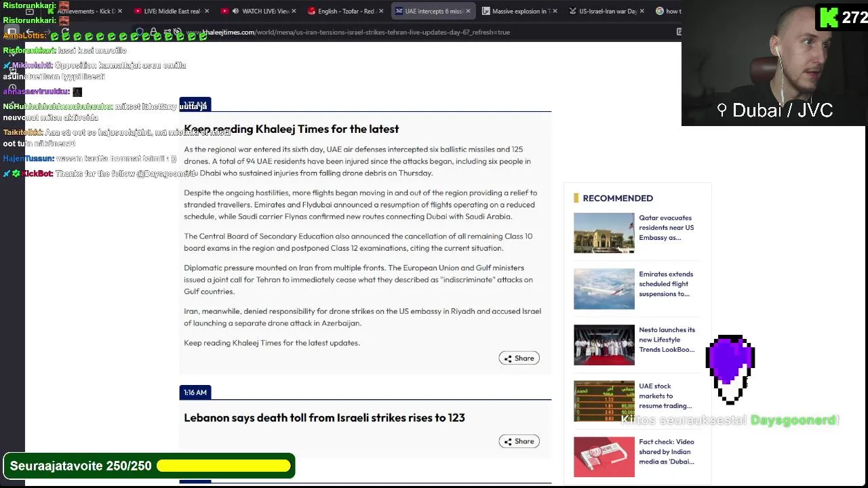
Task: Click the UAE stock market board thumbnail
Action: click(604, 401)
